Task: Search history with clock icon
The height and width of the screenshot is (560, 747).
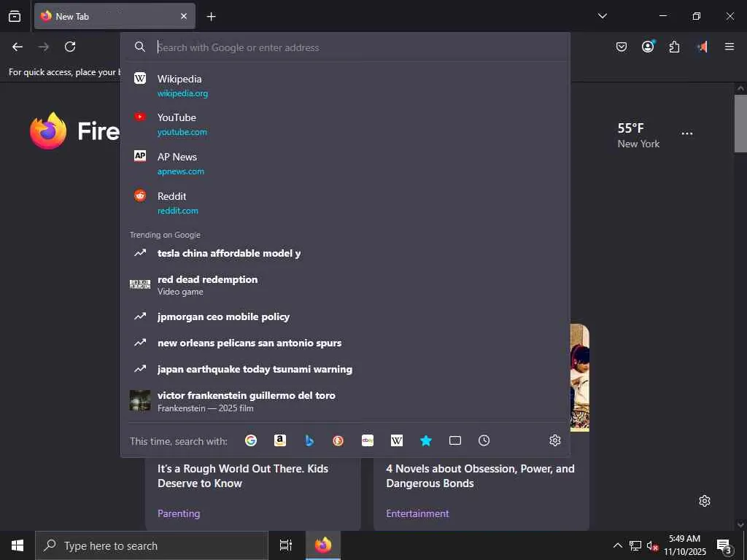Action: (x=484, y=440)
